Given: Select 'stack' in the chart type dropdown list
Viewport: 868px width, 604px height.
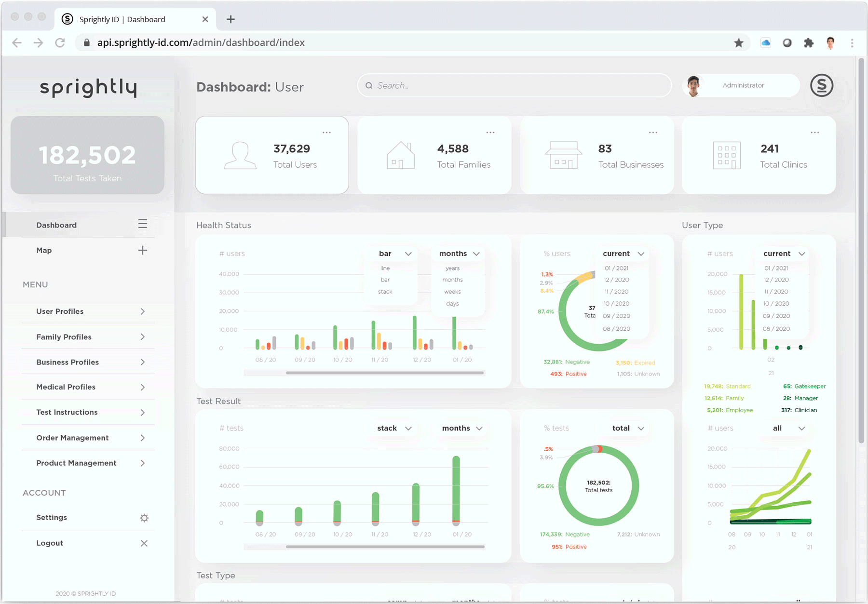Looking at the screenshot, I should [x=385, y=292].
